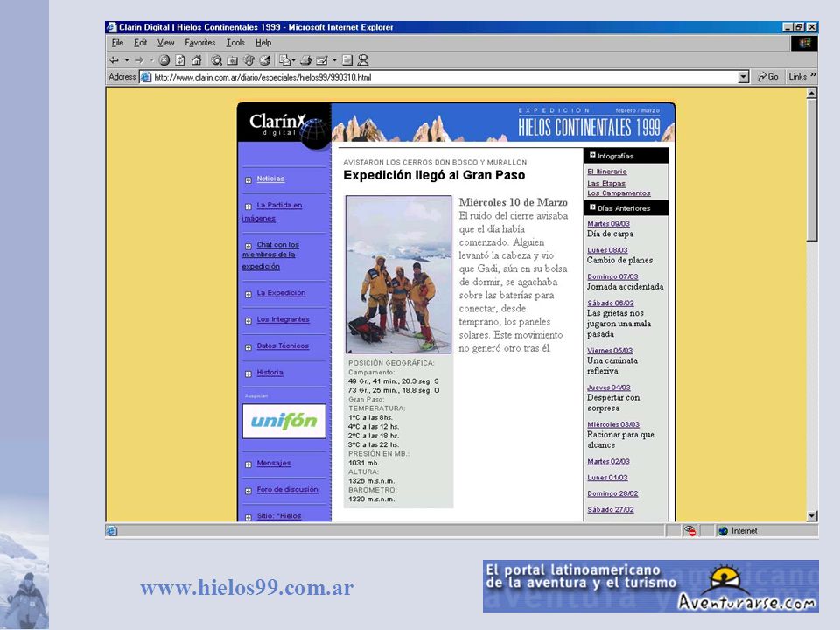840x630 pixels.
Task: Click the Días Anteriores section plus icon
Action: point(592,207)
